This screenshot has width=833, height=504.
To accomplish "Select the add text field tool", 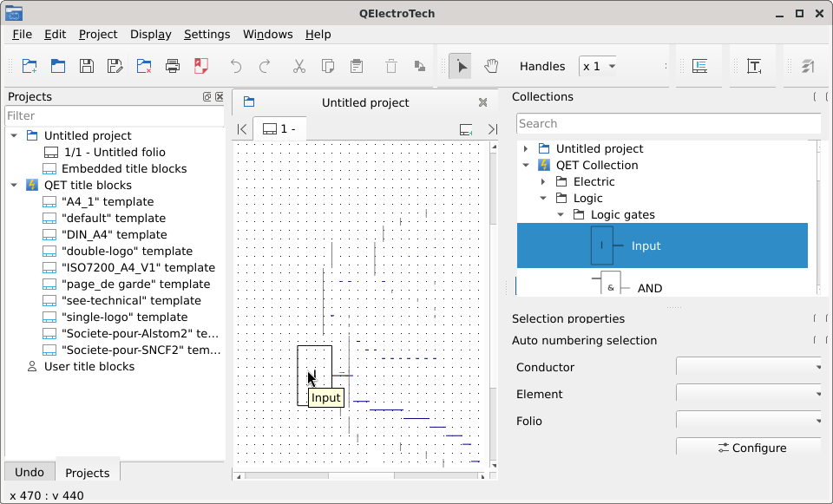I will pyautogui.click(x=754, y=67).
